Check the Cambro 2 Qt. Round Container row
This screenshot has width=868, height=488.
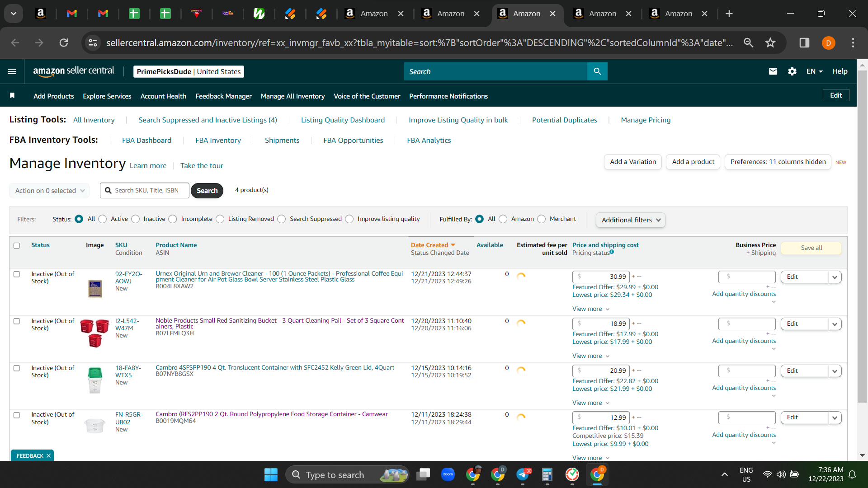coord(17,415)
